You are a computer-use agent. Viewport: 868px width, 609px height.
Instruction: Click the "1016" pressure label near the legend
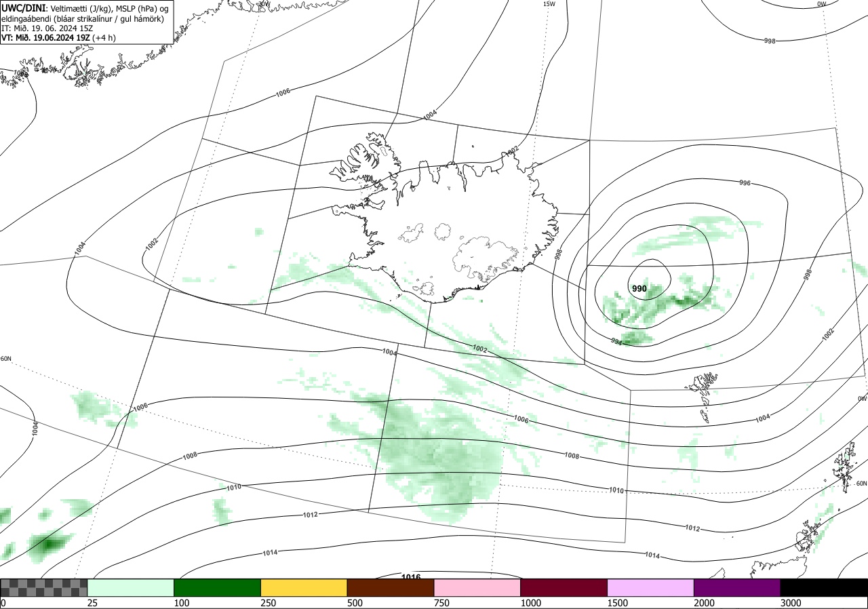click(x=411, y=577)
